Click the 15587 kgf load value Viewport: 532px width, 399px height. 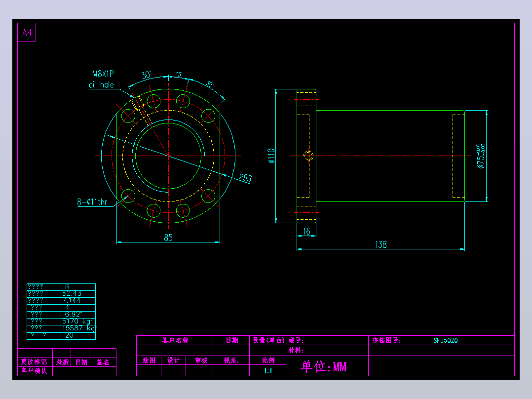click(79, 328)
